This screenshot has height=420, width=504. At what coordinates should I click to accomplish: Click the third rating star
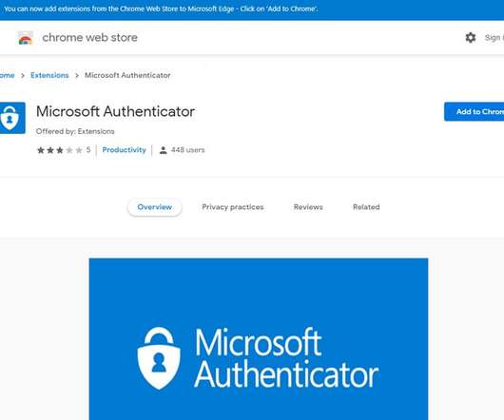point(60,150)
